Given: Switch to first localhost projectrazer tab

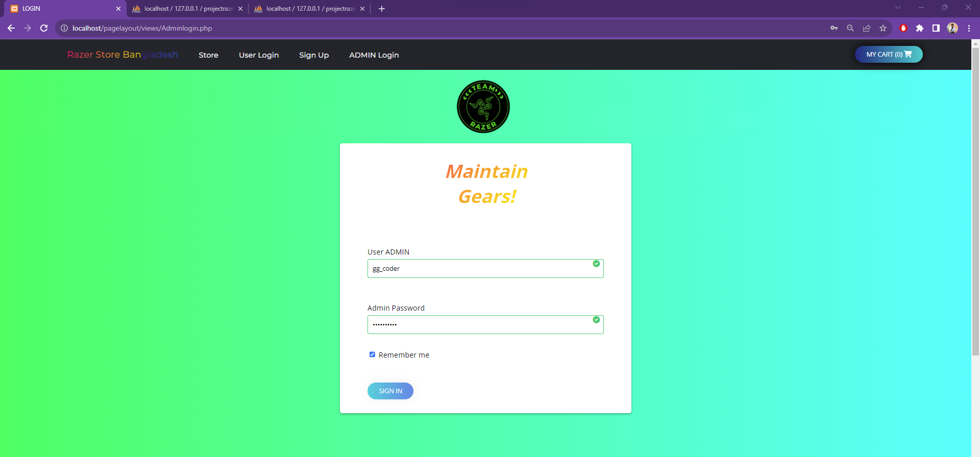Looking at the screenshot, I should 187,9.
